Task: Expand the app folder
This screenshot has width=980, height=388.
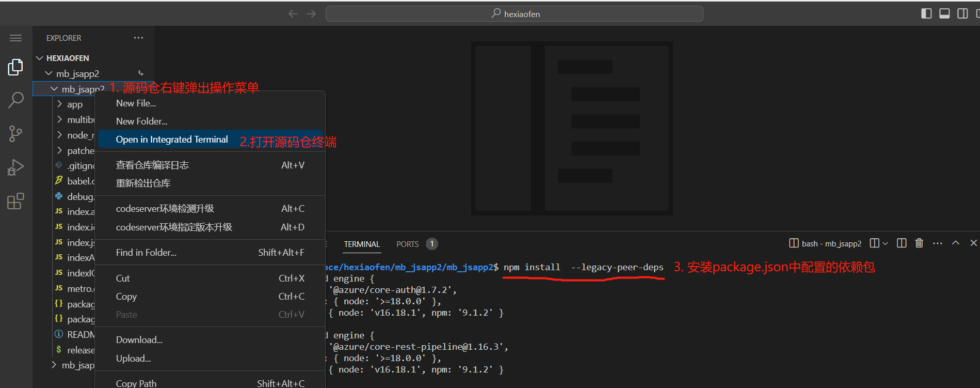Action: 60,104
